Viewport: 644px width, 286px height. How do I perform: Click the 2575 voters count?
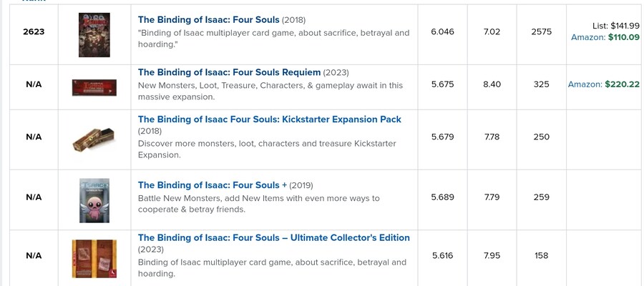542,32
